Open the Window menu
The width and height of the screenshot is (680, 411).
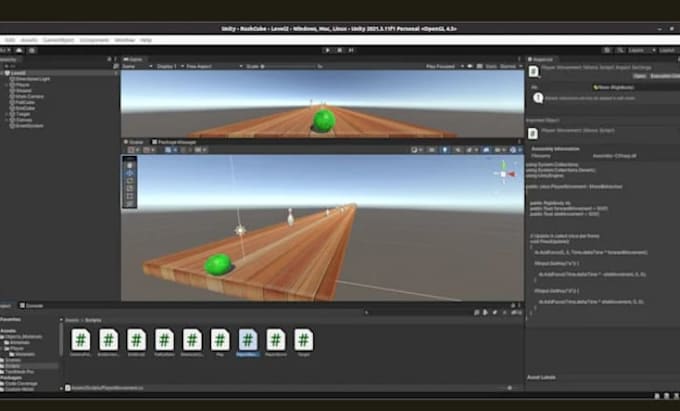point(124,40)
